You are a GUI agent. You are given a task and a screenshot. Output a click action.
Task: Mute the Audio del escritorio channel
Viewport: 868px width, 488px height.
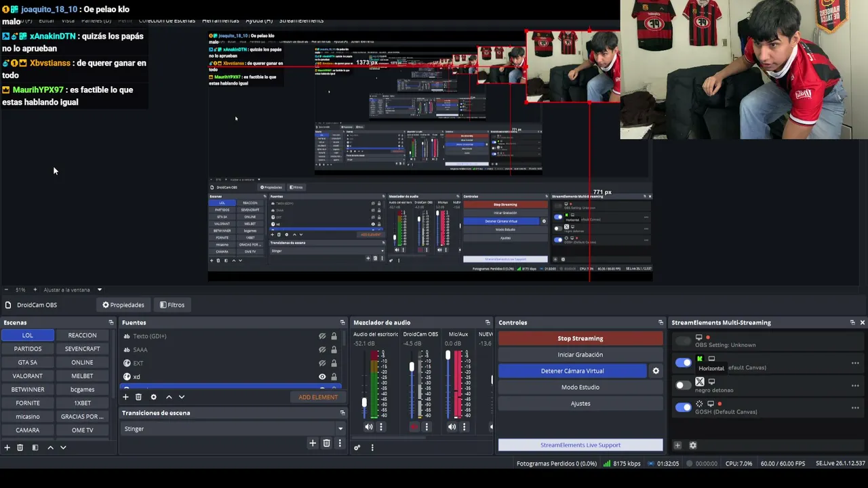369,427
